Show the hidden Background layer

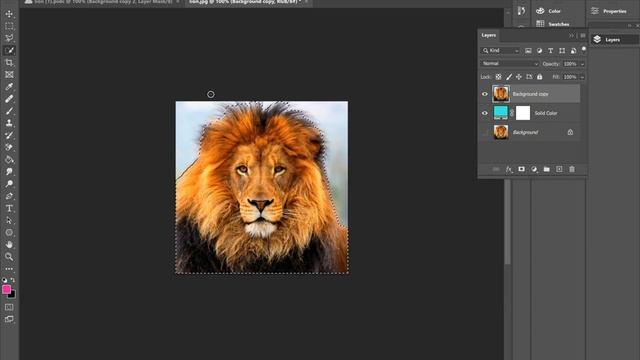coord(484,132)
